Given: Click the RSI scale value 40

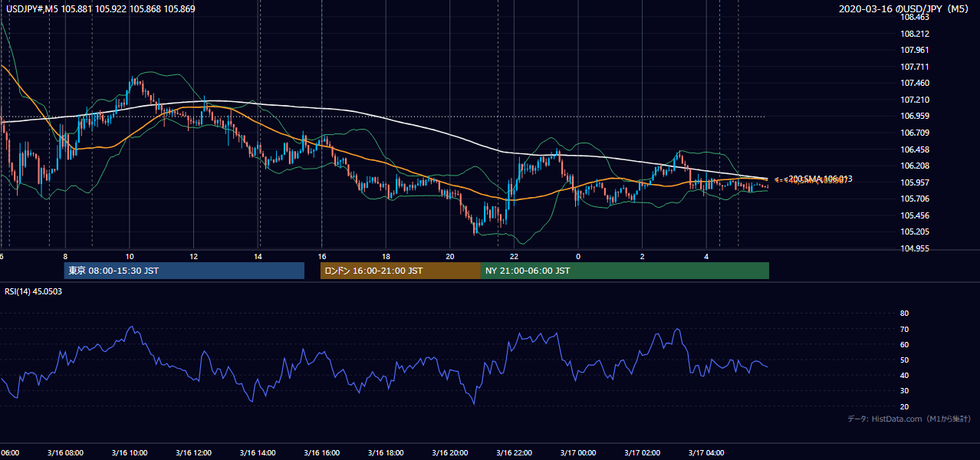Looking at the screenshot, I should click(x=904, y=375).
